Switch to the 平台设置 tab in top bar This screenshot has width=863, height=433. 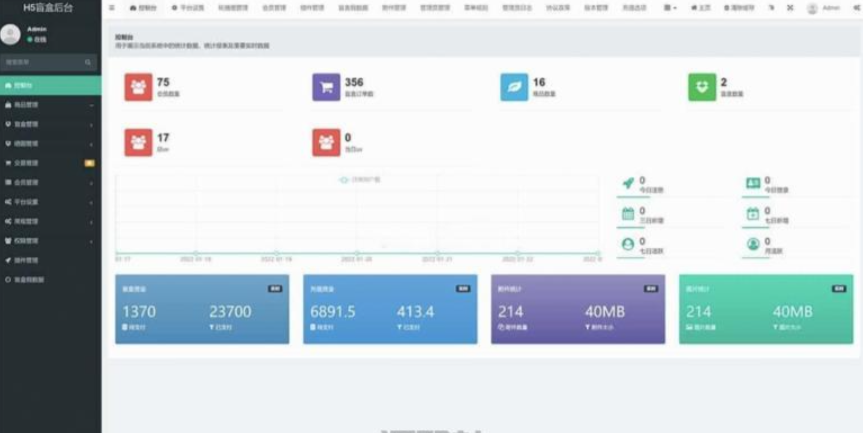coord(188,8)
